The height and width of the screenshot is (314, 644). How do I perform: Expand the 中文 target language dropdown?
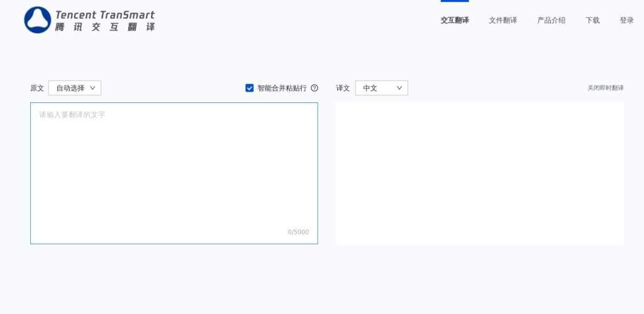[381, 88]
